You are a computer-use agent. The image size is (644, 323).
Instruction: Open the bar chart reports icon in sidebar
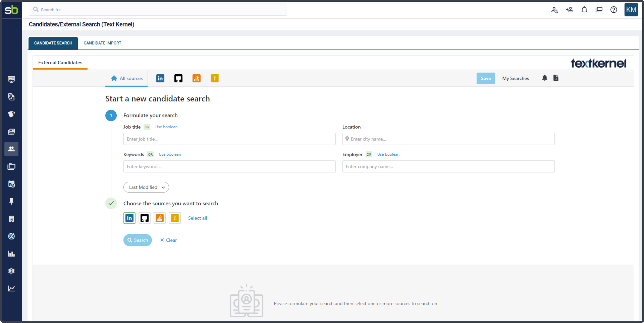click(x=11, y=254)
